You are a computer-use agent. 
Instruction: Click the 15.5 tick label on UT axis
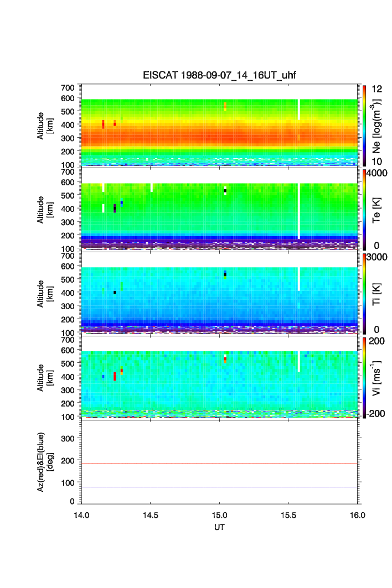coord(289,516)
